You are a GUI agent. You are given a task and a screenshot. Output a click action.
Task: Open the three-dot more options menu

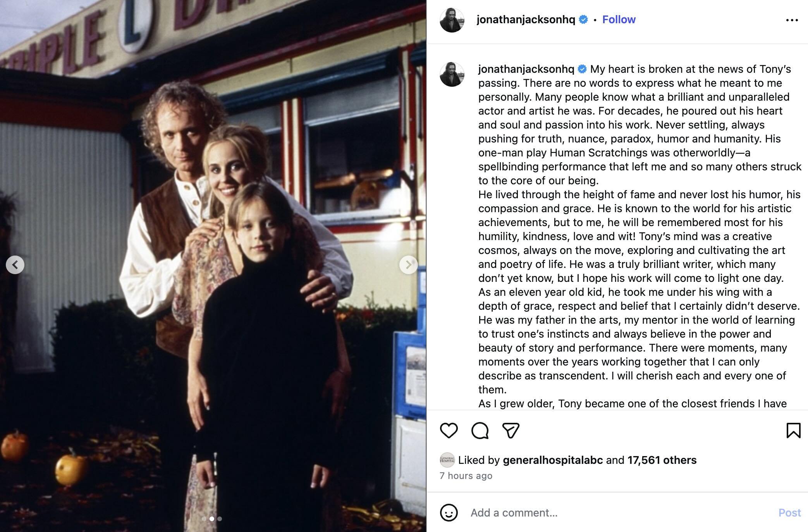click(x=792, y=20)
